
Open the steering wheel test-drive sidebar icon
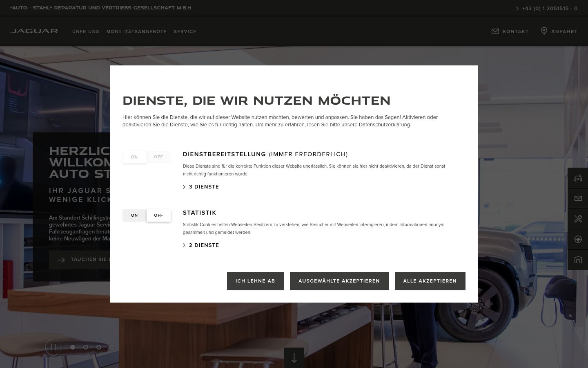tap(578, 239)
